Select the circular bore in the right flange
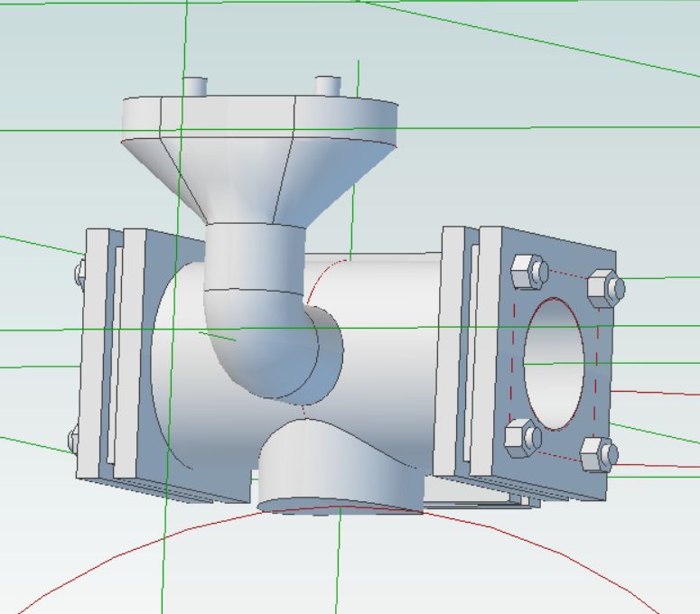 [555, 363]
